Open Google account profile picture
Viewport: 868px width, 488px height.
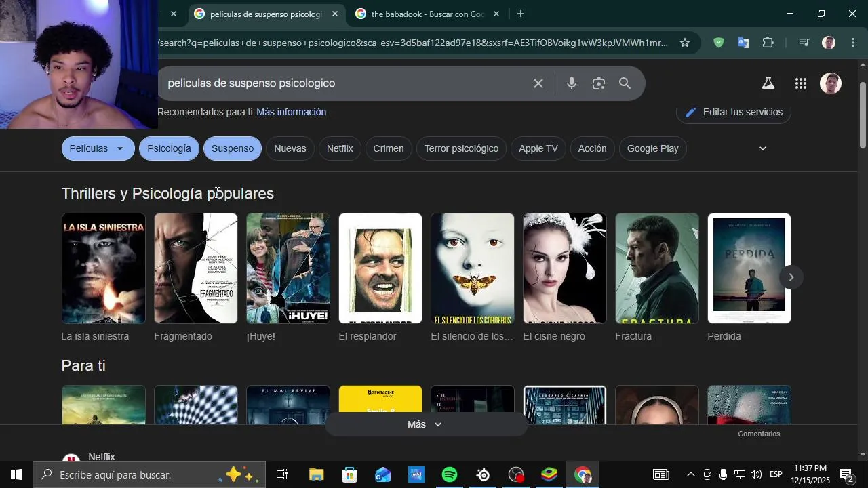(x=830, y=83)
